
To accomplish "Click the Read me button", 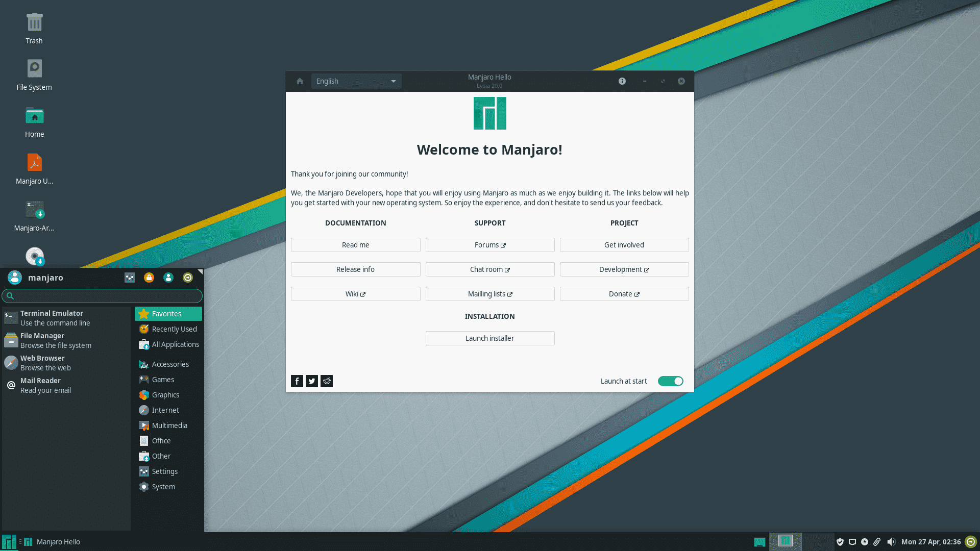I will (355, 244).
